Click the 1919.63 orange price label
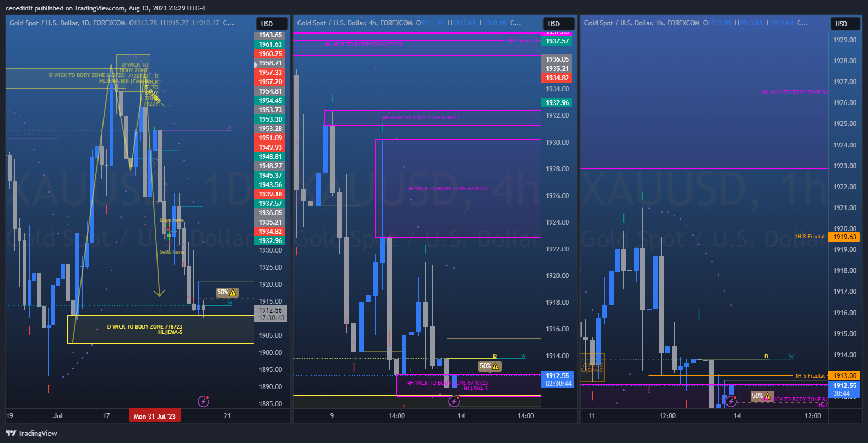 point(845,237)
